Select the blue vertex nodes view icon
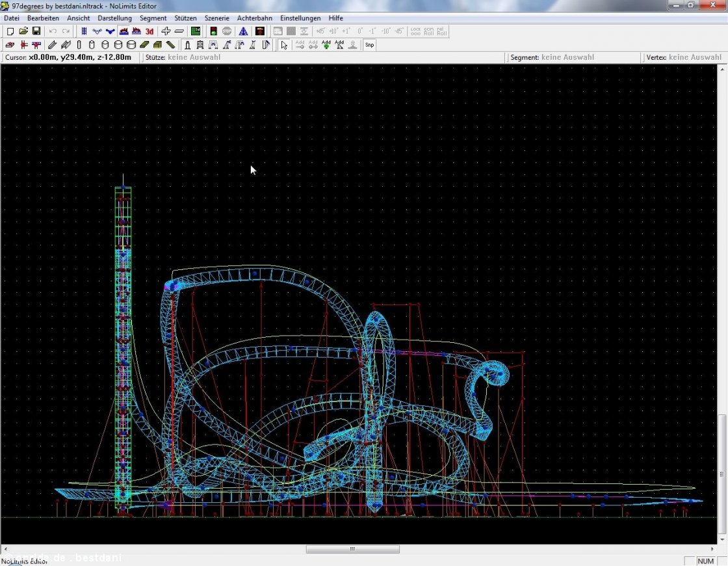The image size is (728, 566). click(x=97, y=31)
